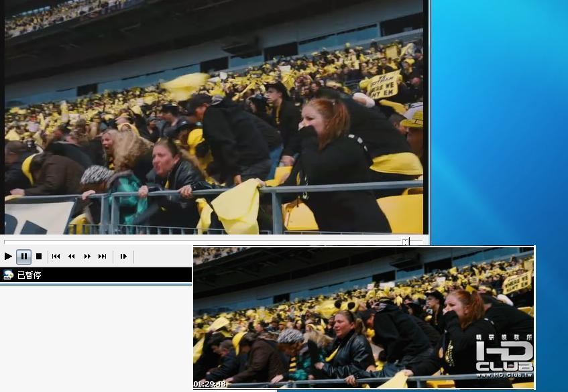The height and width of the screenshot is (392, 568).
Task: Click the seek bar thumb near the end
Action: coord(406,241)
